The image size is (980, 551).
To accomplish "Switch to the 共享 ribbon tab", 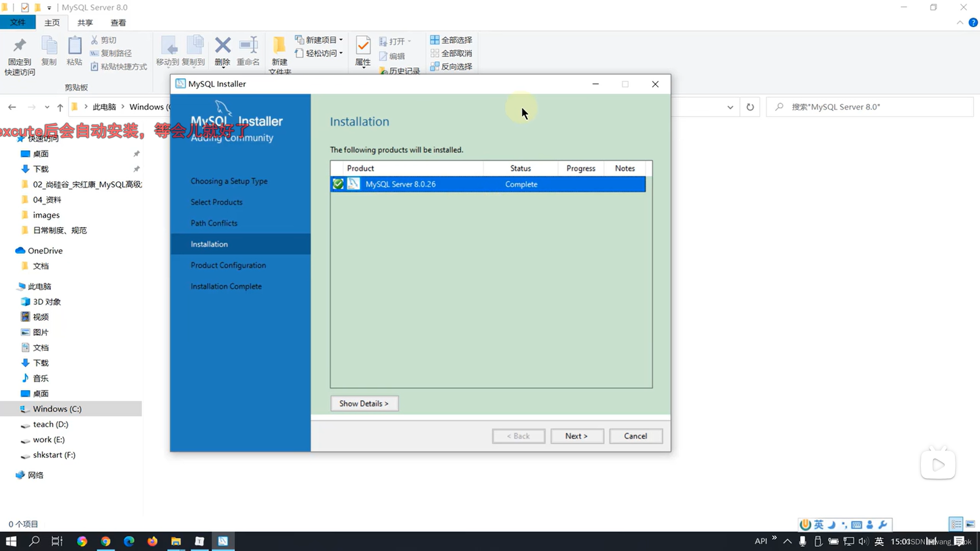I will [85, 22].
